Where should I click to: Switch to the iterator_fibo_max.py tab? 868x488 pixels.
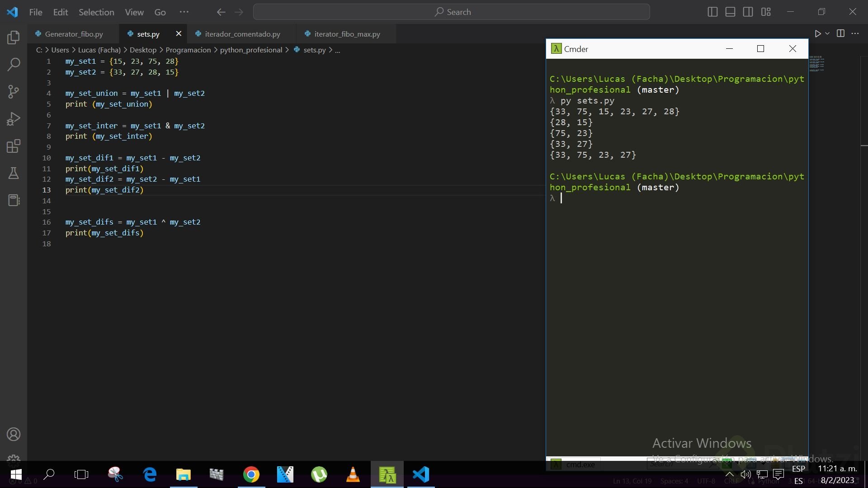tap(347, 34)
